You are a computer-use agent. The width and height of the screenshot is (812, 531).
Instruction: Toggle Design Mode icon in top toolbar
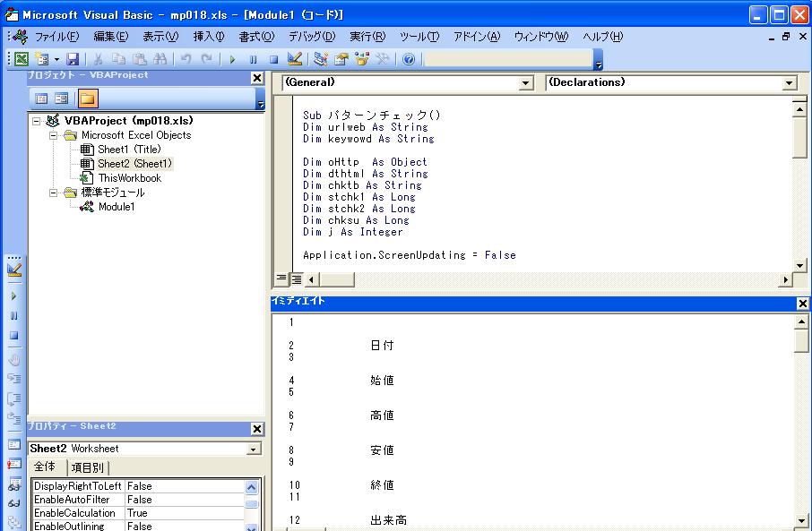(x=295, y=59)
